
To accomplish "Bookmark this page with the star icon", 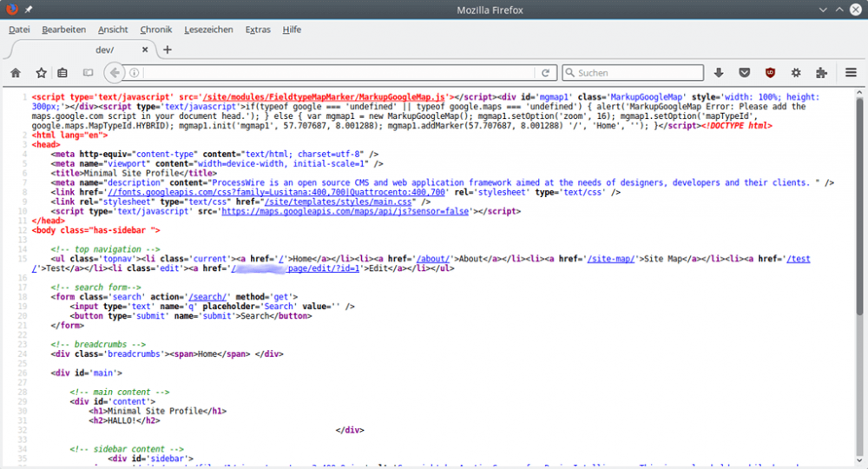I will [41, 73].
